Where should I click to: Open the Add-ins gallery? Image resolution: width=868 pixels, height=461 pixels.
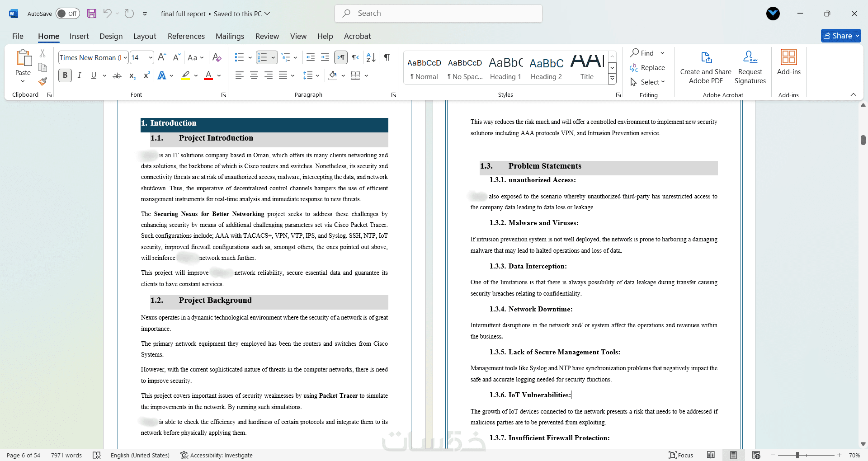pos(789,62)
